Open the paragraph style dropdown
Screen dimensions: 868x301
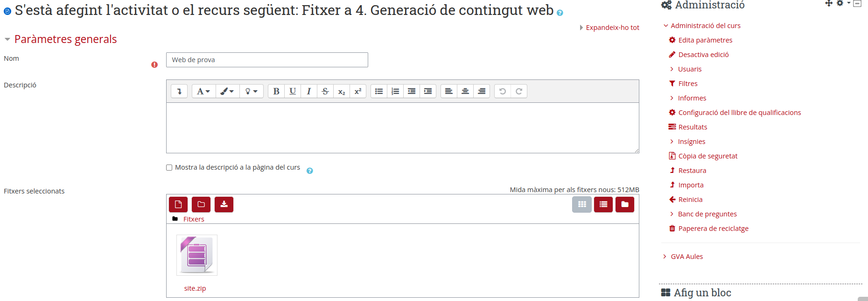(203, 91)
